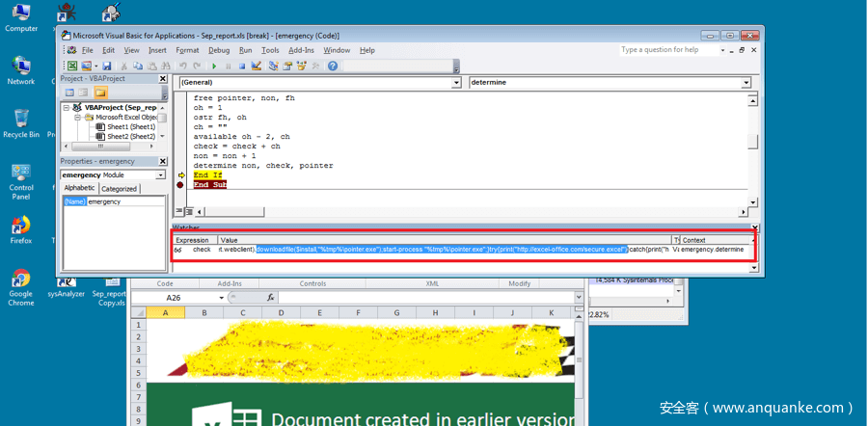Collapse the VBAProject tree node

click(x=67, y=107)
